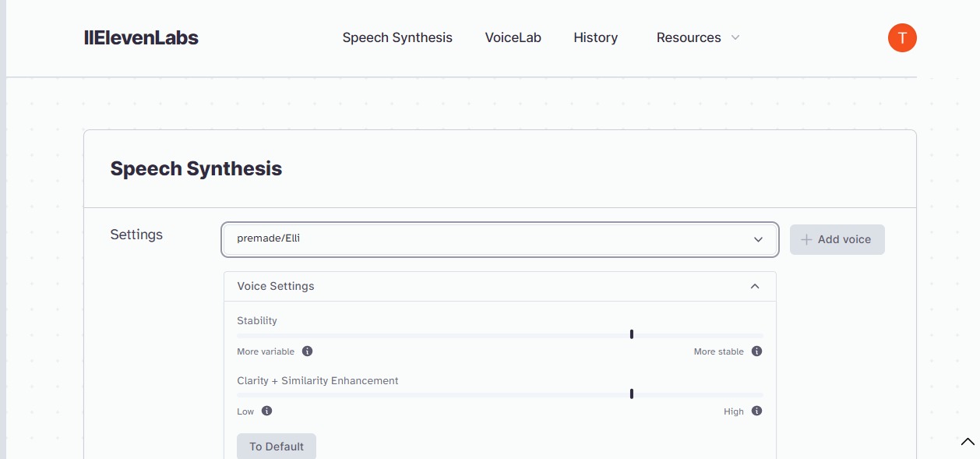This screenshot has height=459, width=980.
Task: Collapse the Voice Settings panel
Action: click(x=754, y=287)
